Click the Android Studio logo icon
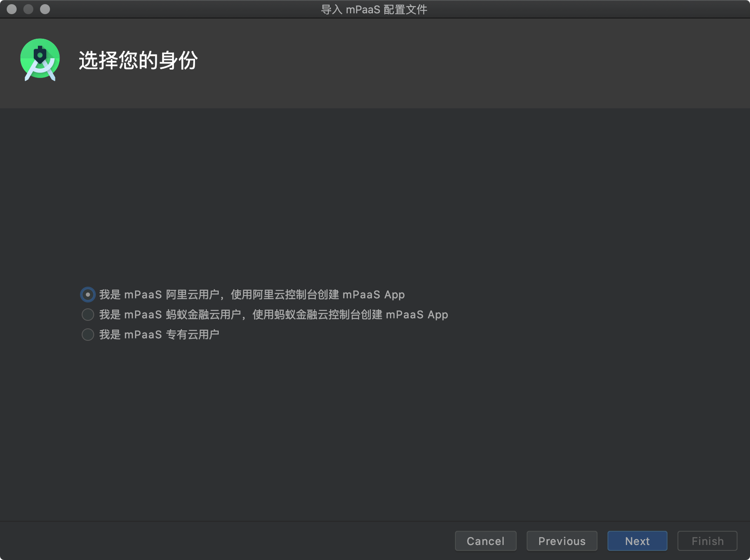The image size is (750, 560). [40, 60]
